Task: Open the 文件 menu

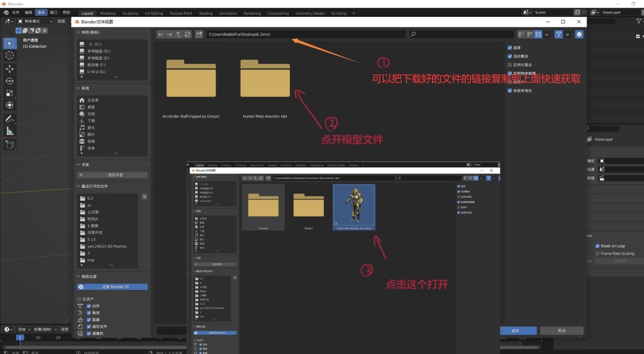Action: (16, 13)
